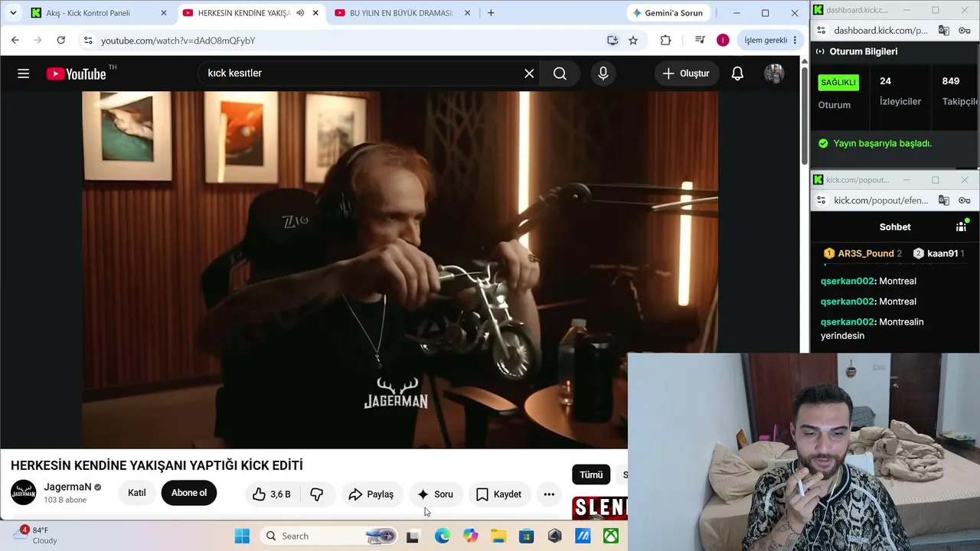Open Xbox app on the taskbar
The height and width of the screenshot is (551, 980).
[610, 536]
